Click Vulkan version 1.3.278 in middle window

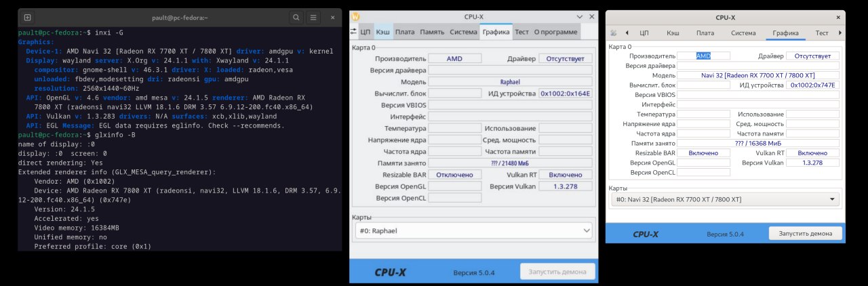565,186
